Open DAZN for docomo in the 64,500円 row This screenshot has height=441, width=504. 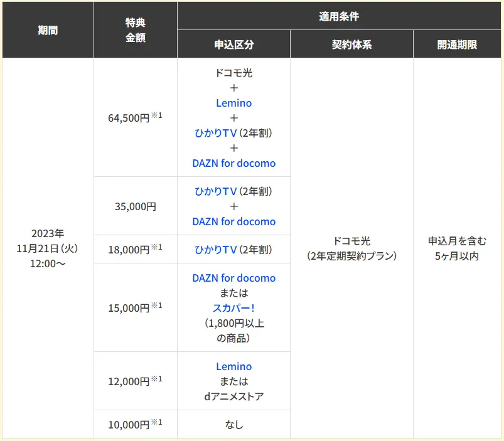click(x=233, y=163)
